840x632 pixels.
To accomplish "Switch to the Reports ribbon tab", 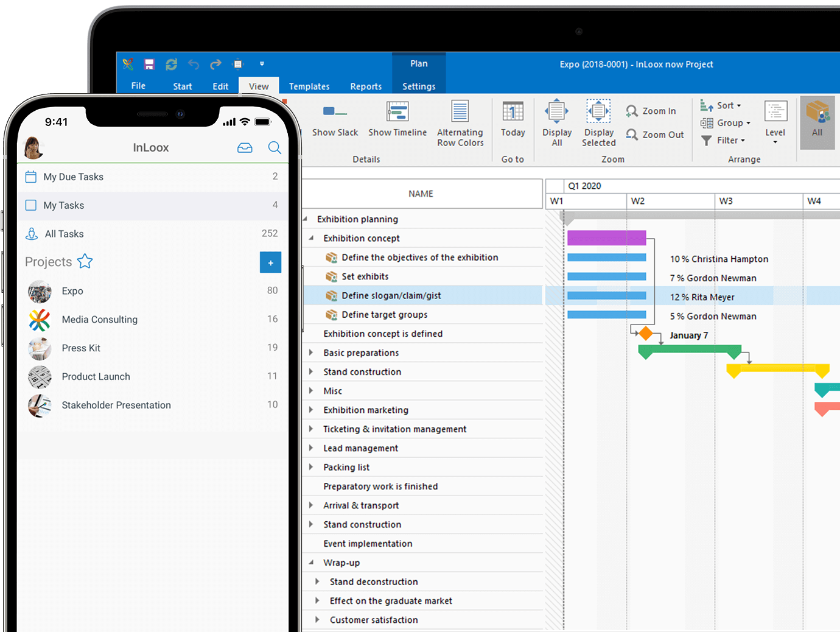I will pos(366,86).
